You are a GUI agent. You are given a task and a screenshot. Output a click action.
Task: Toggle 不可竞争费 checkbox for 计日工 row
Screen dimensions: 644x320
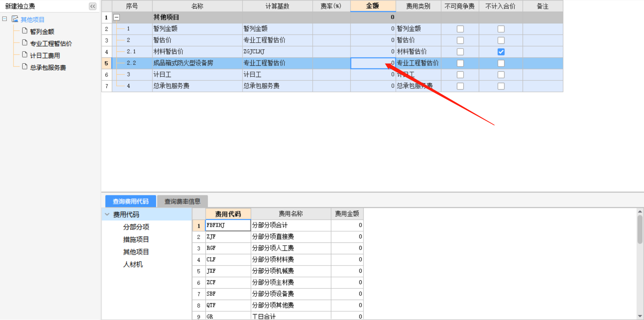[460, 75]
